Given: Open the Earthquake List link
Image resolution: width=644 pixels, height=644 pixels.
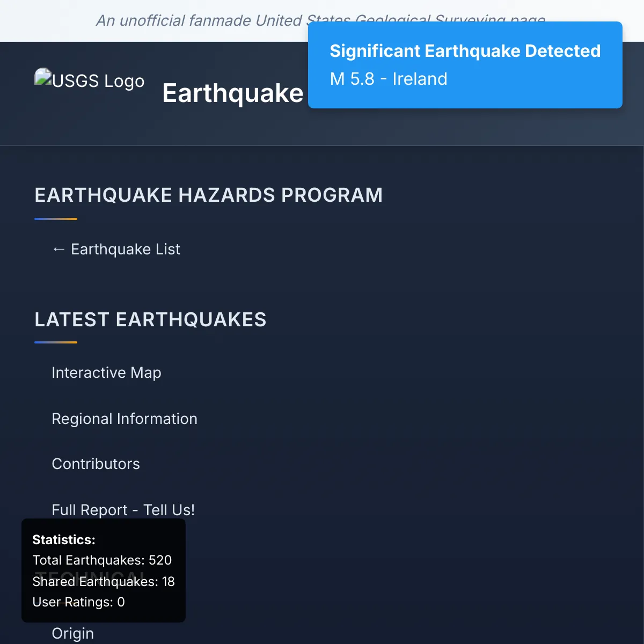Looking at the screenshot, I should click(125, 250).
